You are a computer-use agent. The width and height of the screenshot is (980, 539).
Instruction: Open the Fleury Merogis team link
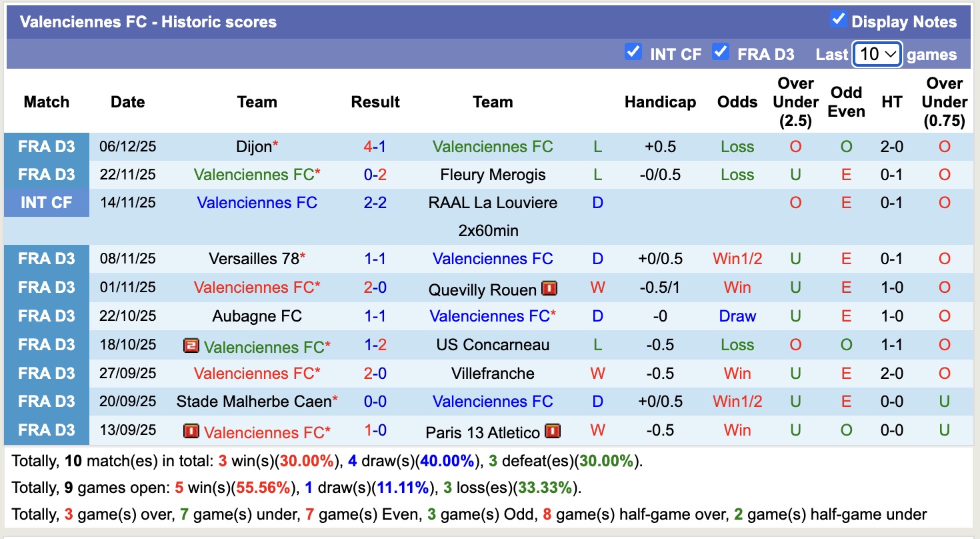click(x=493, y=175)
